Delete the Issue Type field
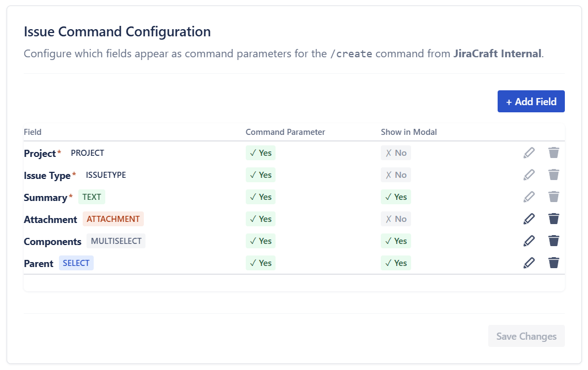 553,175
